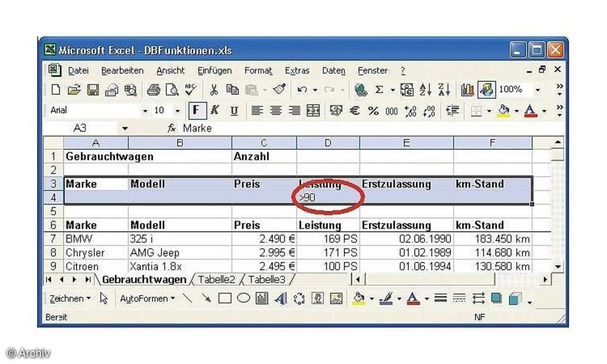Open the Ansicht menu
The image size is (607, 364).
pyautogui.click(x=170, y=71)
